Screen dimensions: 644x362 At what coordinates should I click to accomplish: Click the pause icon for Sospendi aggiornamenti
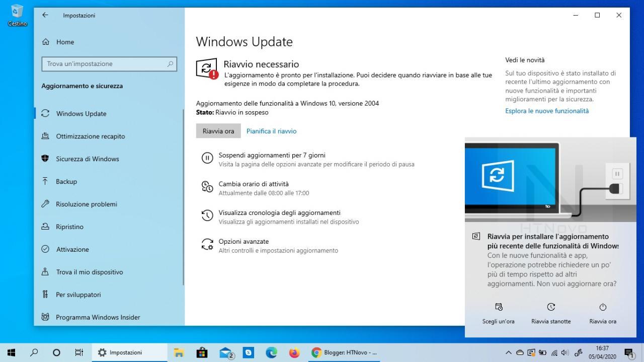pyautogui.click(x=207, y=159)
